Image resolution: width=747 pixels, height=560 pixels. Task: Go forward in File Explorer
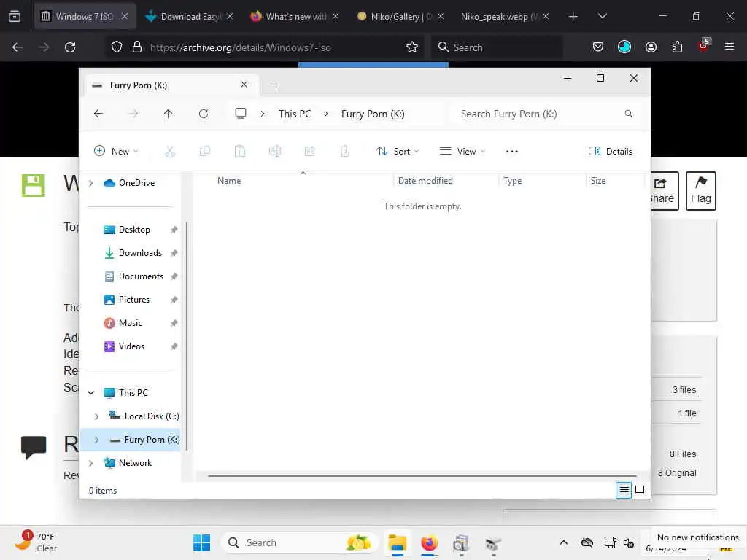133,114
